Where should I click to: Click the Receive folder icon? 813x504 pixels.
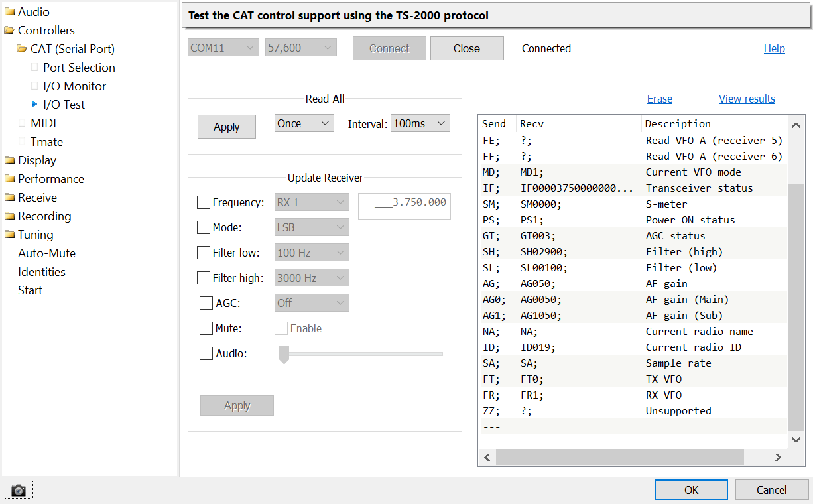point(9,198)
